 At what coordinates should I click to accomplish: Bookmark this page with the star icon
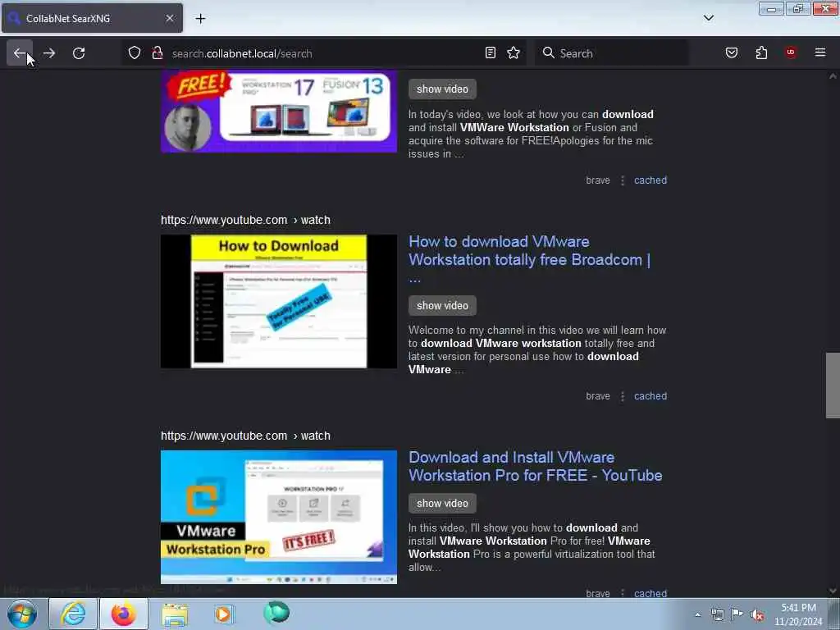[x=514, y=53]
